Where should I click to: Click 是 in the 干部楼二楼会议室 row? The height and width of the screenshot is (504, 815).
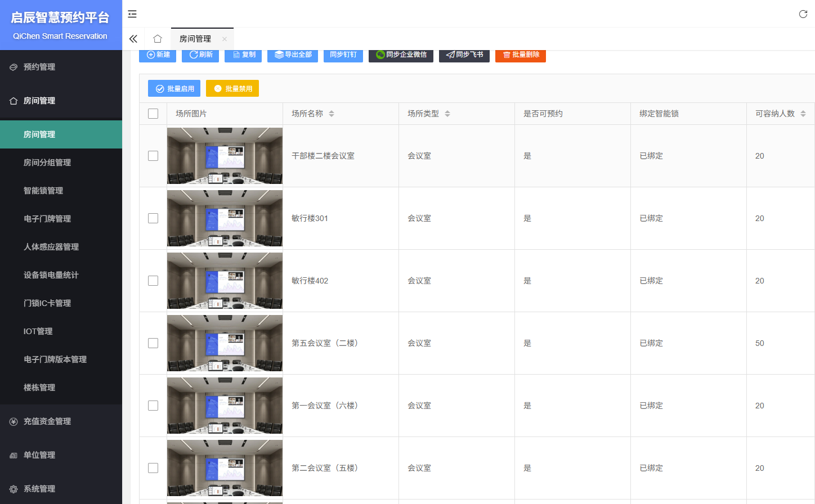click(x=527, y=156)
